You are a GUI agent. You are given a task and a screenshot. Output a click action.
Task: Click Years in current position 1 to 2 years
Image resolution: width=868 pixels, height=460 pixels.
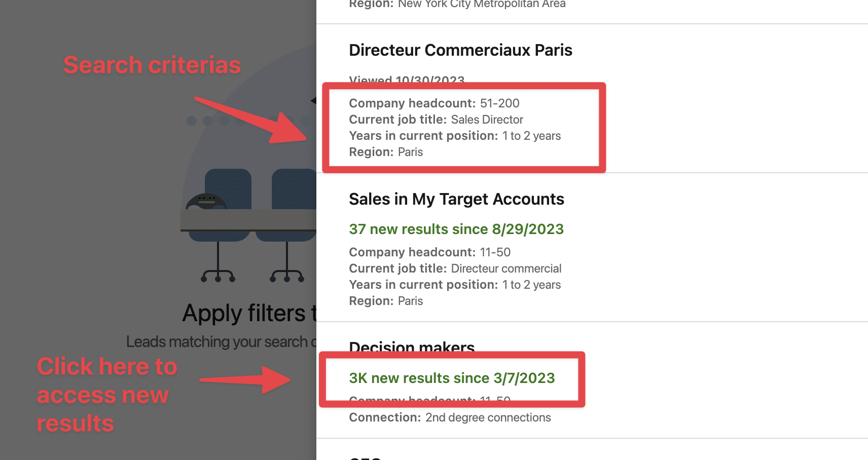click(454, 135)
